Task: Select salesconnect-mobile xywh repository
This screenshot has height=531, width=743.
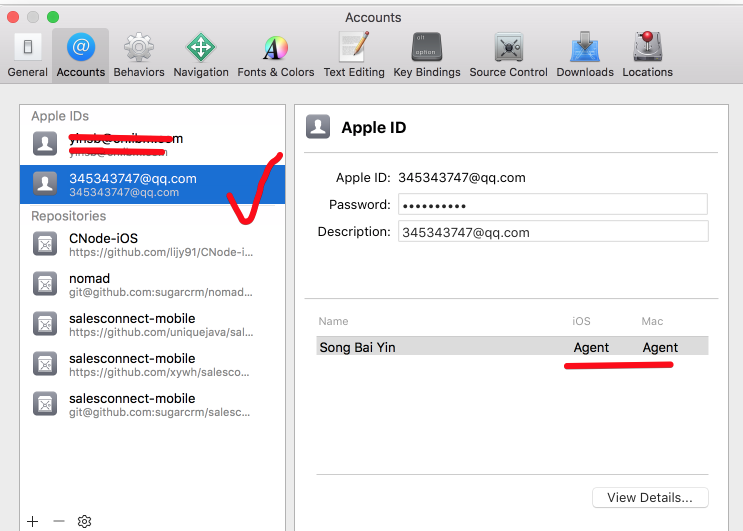Action: pos(152,365)
